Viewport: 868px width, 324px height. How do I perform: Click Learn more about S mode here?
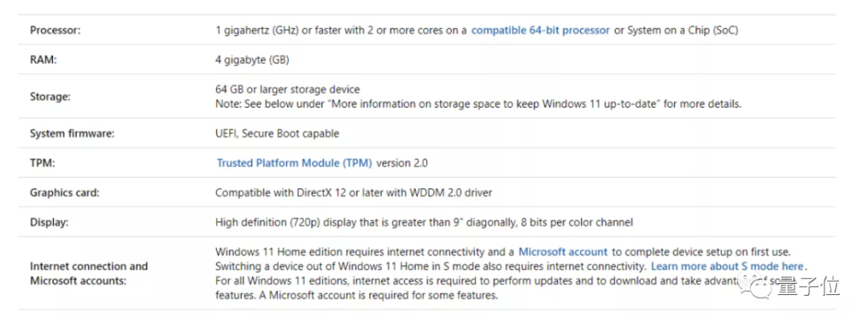point(727,266)
